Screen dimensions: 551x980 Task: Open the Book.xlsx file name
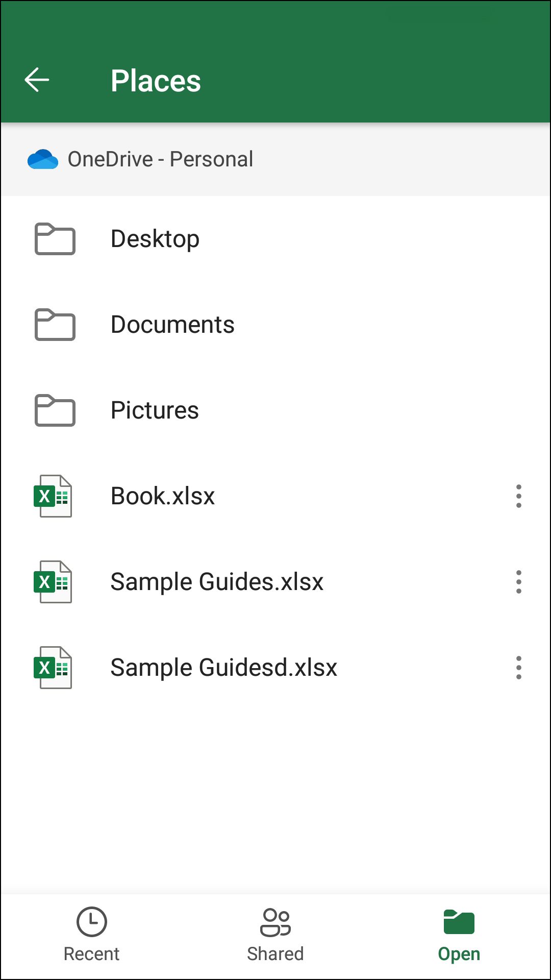163,496
